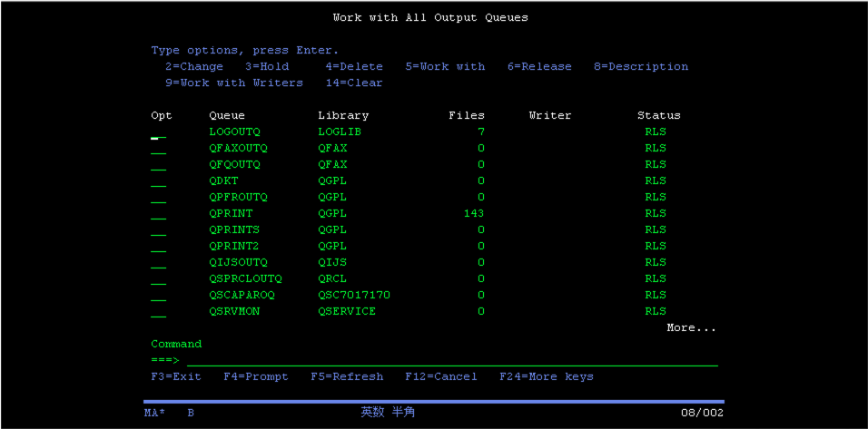
Task: Click the Status column header
Action: [x=659, y=115]
